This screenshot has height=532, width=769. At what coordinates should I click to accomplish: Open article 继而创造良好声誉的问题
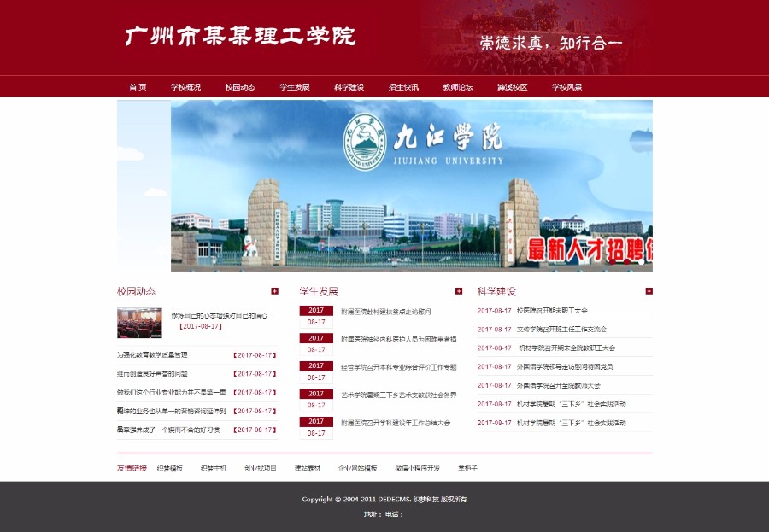[x=152, y=374]
